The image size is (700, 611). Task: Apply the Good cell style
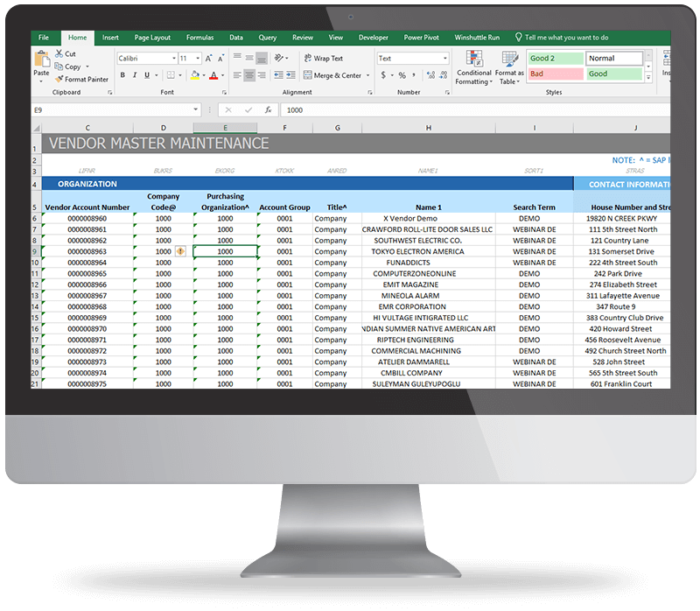coord(615,74)
